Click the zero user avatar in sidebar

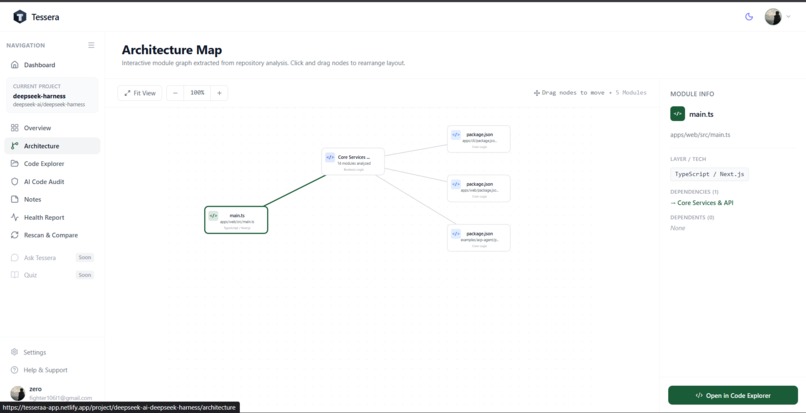pos(17,393)
